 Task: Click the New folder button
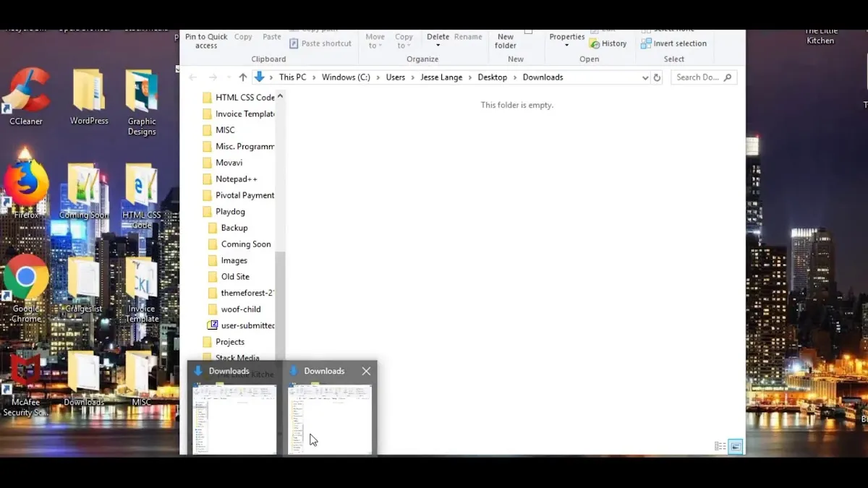pyautogui.click(x=506, y=41)
